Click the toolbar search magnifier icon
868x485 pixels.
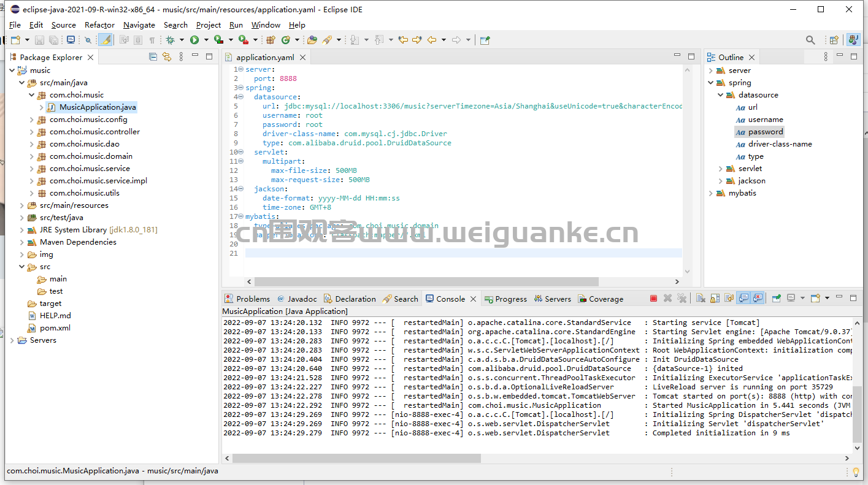810,40
